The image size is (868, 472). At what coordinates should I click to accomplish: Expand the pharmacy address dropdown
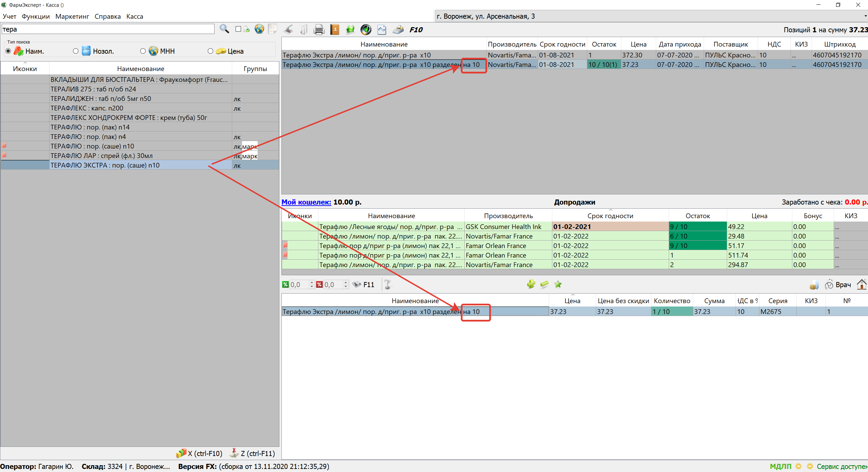pos(865,16)
